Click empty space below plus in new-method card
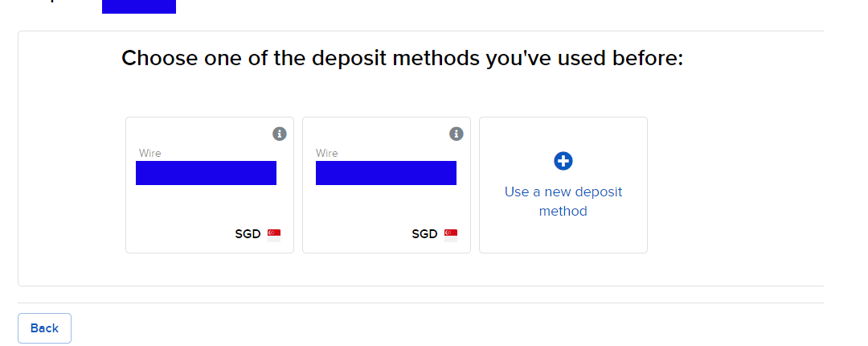The height and width of the screenshot is (346, 868). 563,235
